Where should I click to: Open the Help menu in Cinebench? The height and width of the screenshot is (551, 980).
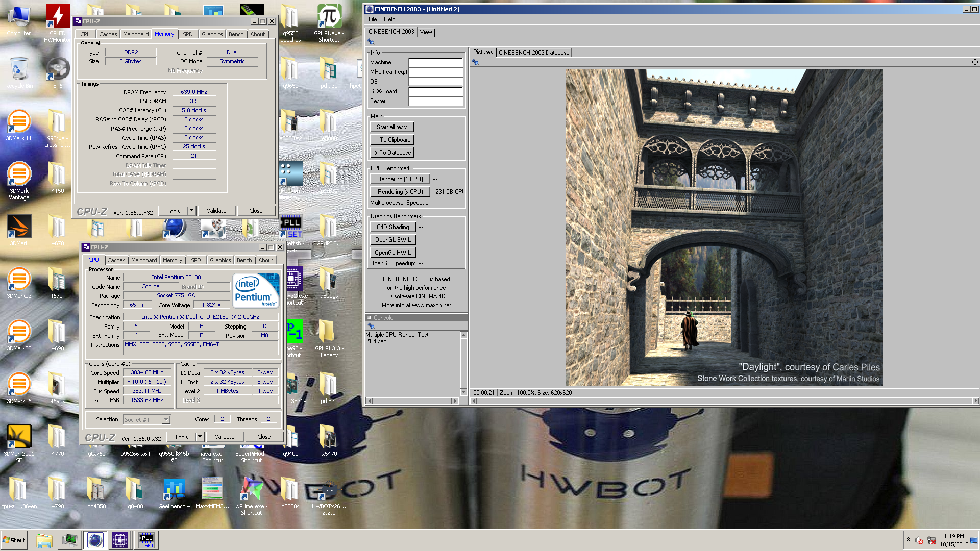tap(389, 19)
